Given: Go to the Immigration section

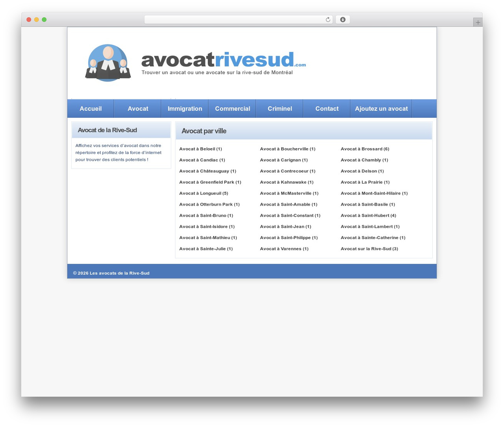Looking at the screenshot, I should (x=185, y=109).
